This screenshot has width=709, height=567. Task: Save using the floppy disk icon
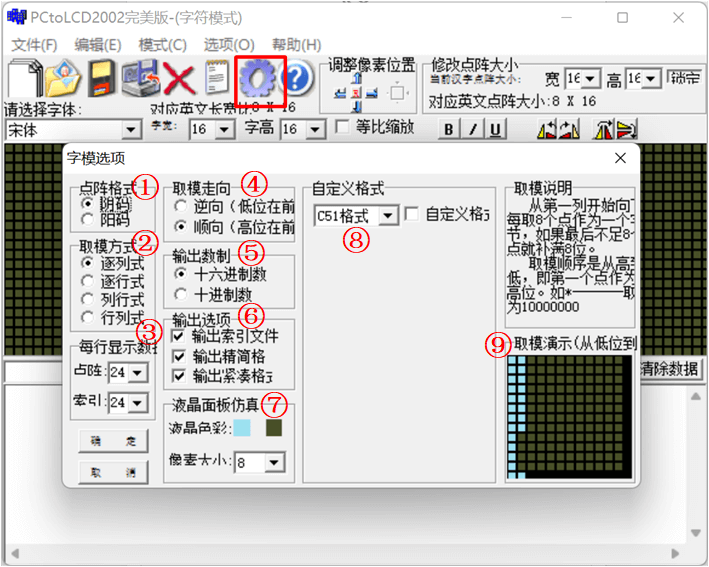point(101,78)
